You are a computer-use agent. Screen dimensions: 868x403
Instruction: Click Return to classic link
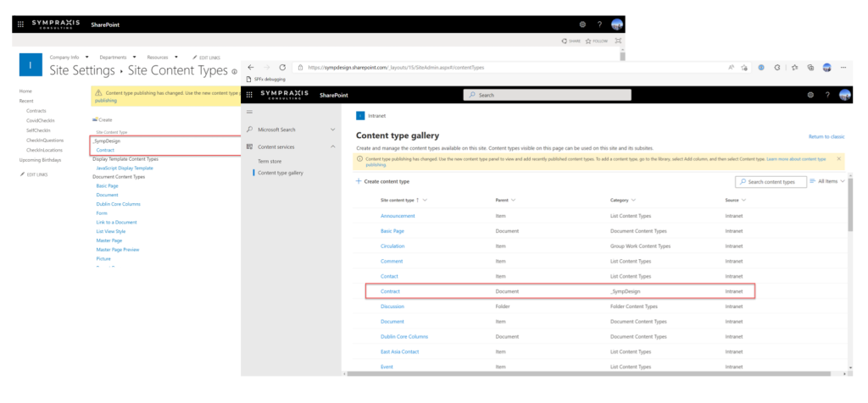click(x=827, y=136)
